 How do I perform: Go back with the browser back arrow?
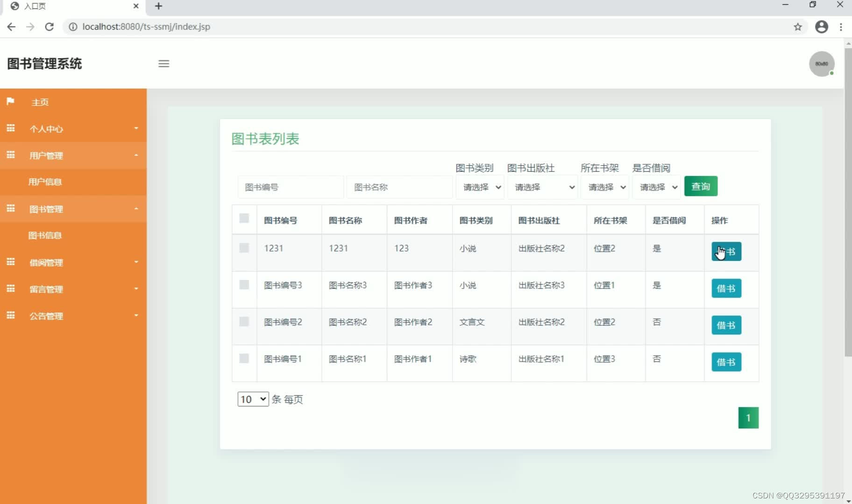[x=11, y=27]
